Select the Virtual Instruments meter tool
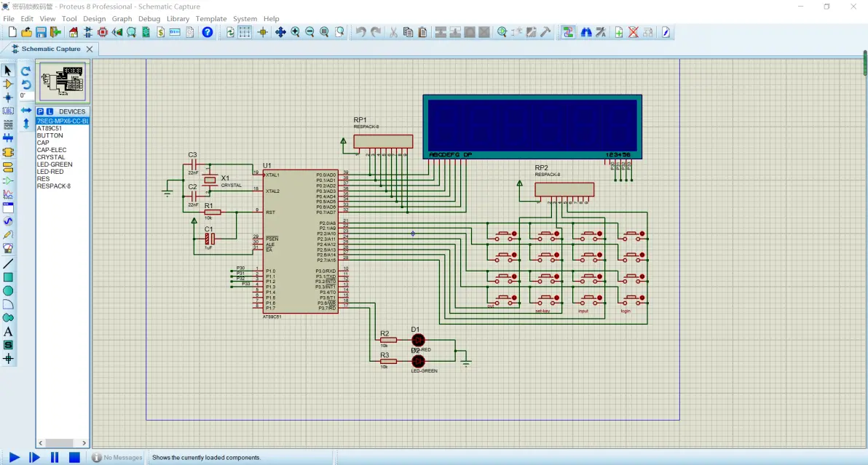The height and width of the screenshot is (465, 868). pyautogui.click(x=8, y=248)
